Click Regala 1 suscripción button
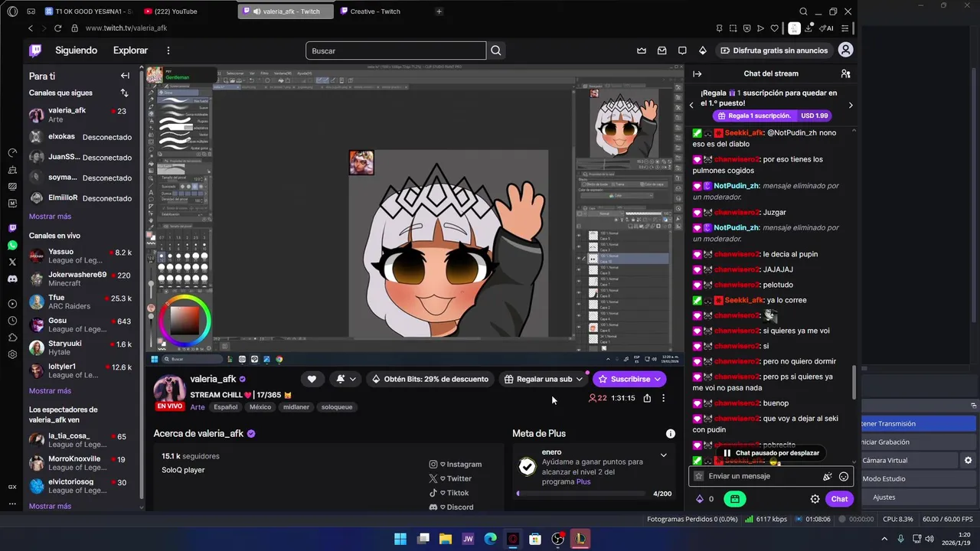980x551 pixels. coord(773,116)
